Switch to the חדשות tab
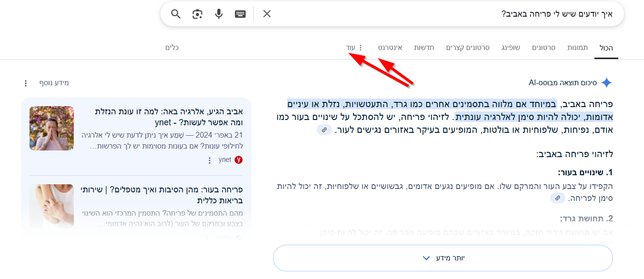This screenshot has width=644, height=279. tap(424, 48)
